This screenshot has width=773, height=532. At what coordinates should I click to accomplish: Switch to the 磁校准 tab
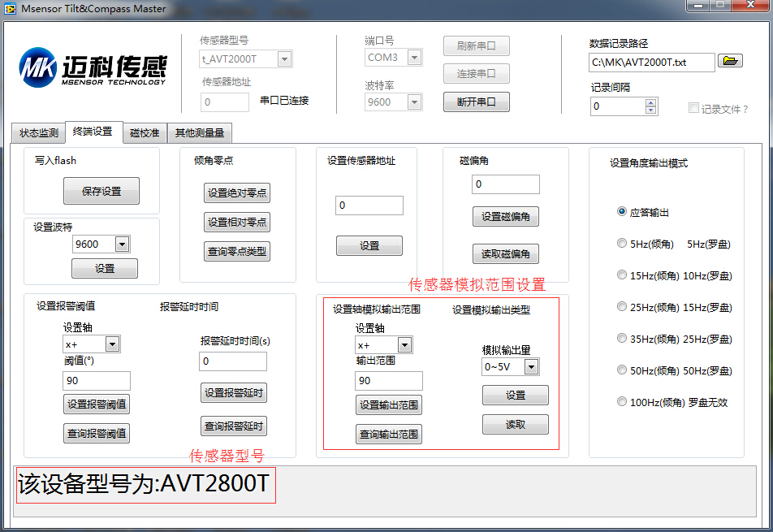(145, 133)
